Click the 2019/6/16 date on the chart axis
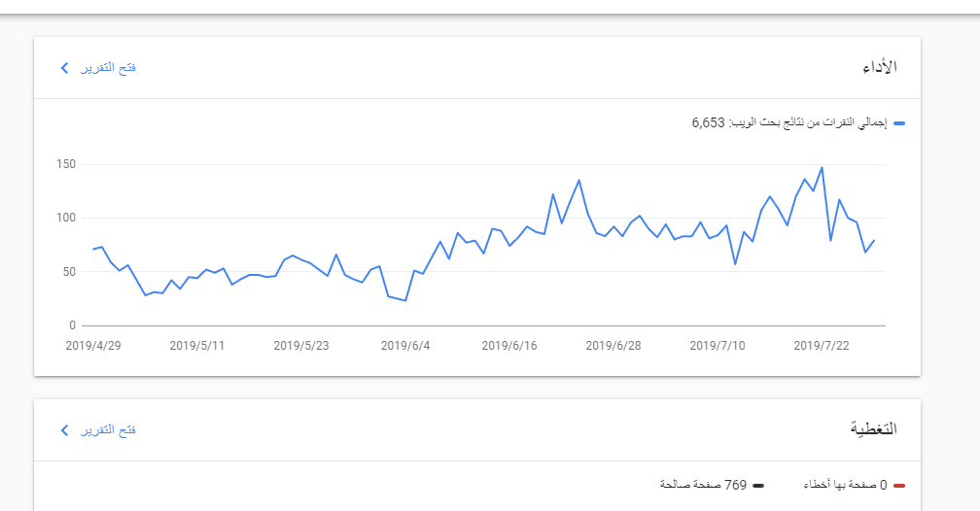Image resolution: width=980 pixels, height=511 pixels. 509,345
